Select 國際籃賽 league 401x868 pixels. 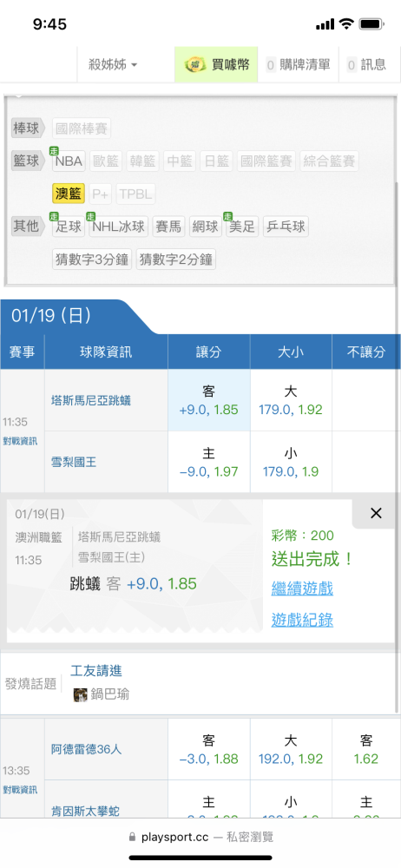[266, 161]
